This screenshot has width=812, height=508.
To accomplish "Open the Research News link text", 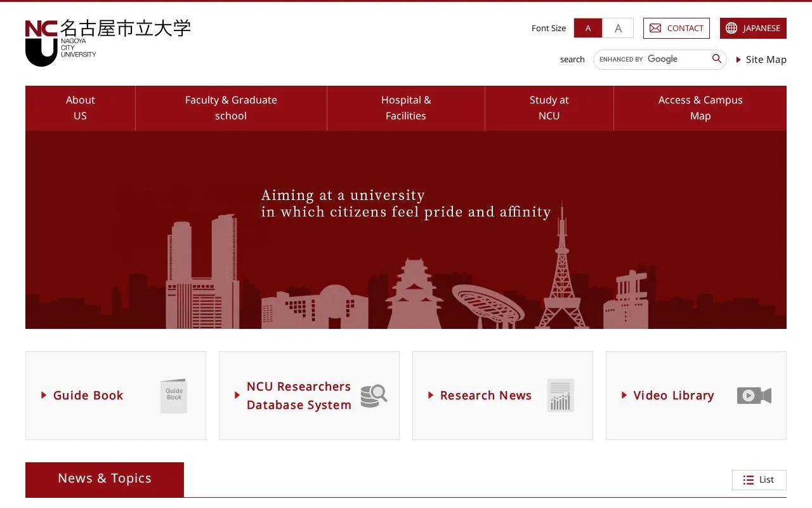I will (486, 396).
